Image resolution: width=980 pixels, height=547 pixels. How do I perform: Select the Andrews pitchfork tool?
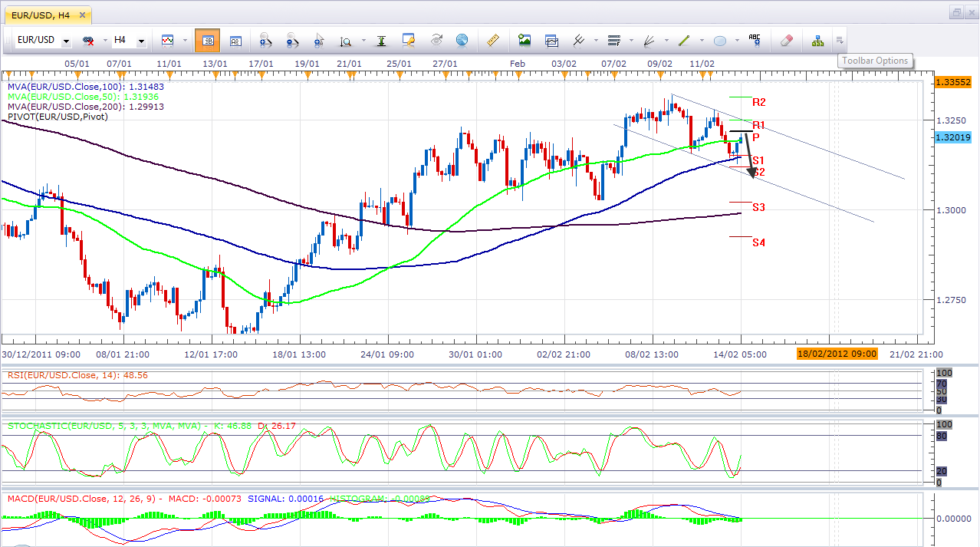pyautogui.click(x=579, y=40)
